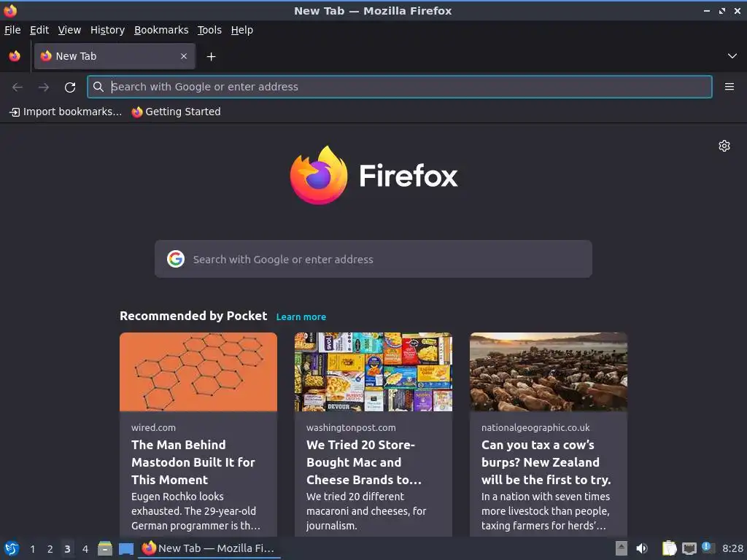Viewport: 747px width, 560px height.
Task: Reload the current page
Action: point(70,87)
